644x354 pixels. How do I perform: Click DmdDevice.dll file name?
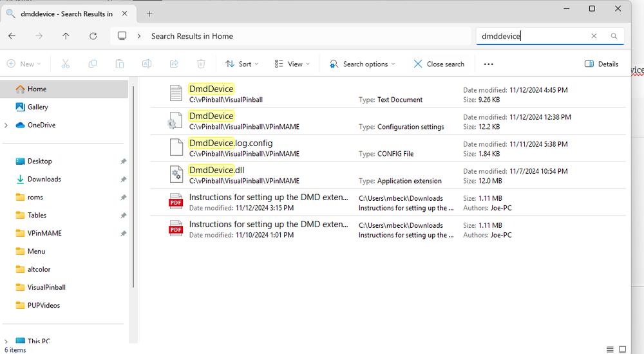tap(217, 171)
